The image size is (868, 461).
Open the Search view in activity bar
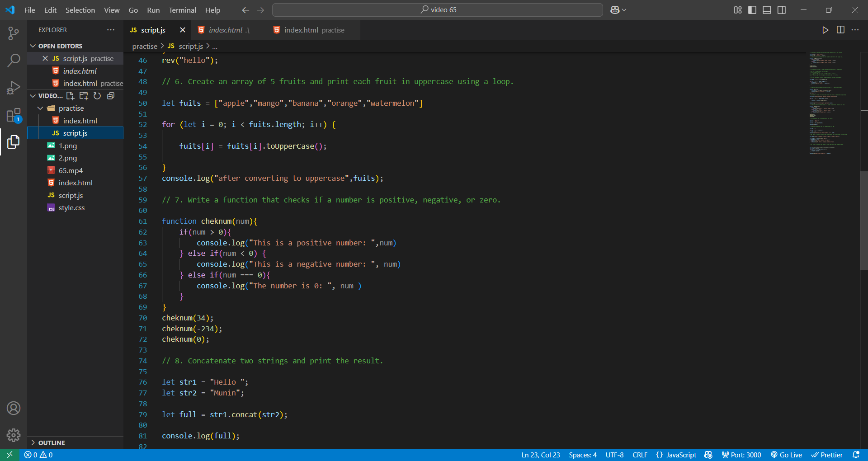14,60
